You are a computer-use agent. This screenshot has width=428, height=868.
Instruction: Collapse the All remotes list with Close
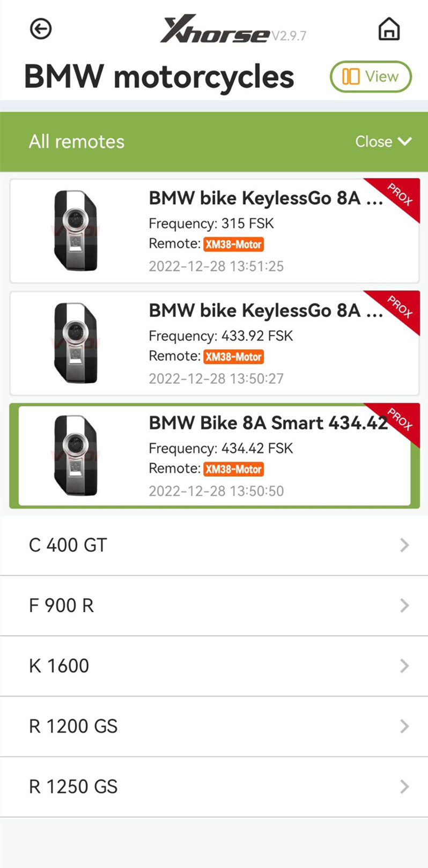(383, 142)
